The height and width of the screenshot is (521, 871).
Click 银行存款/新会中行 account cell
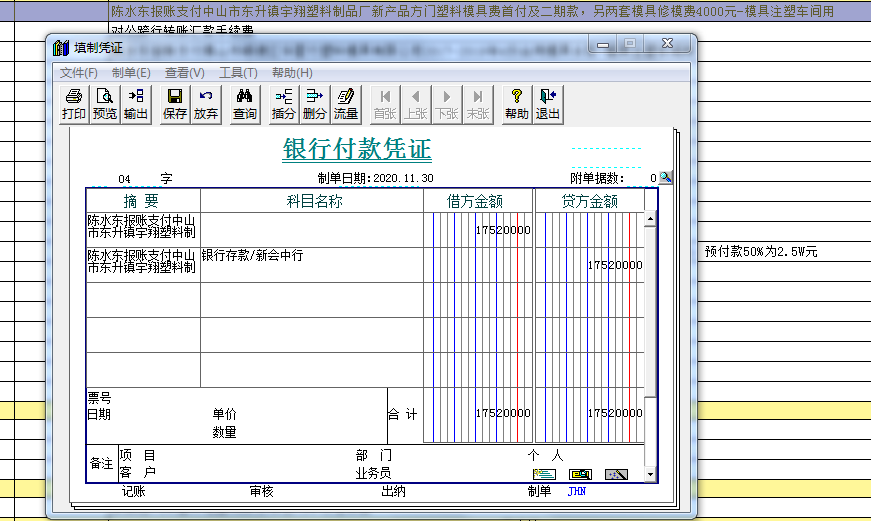click(312, 264)
